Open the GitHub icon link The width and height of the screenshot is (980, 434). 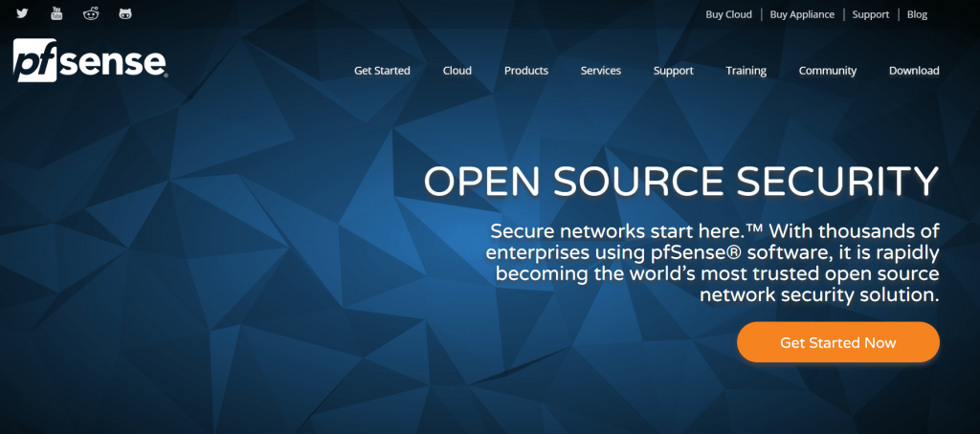[125, 13]
